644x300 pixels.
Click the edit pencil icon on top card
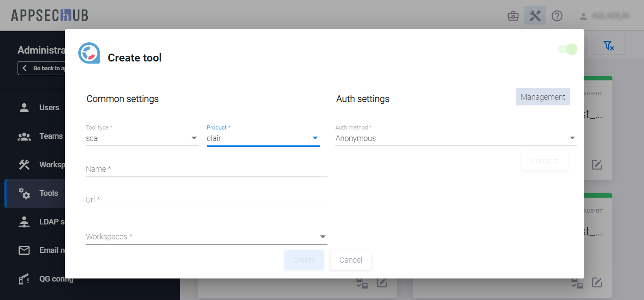tap(597, 165)
